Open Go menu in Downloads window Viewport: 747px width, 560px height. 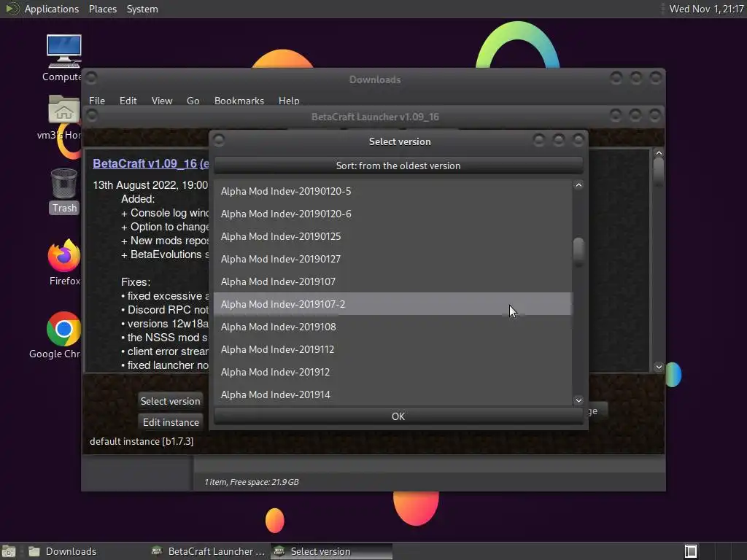click(193, 101)
